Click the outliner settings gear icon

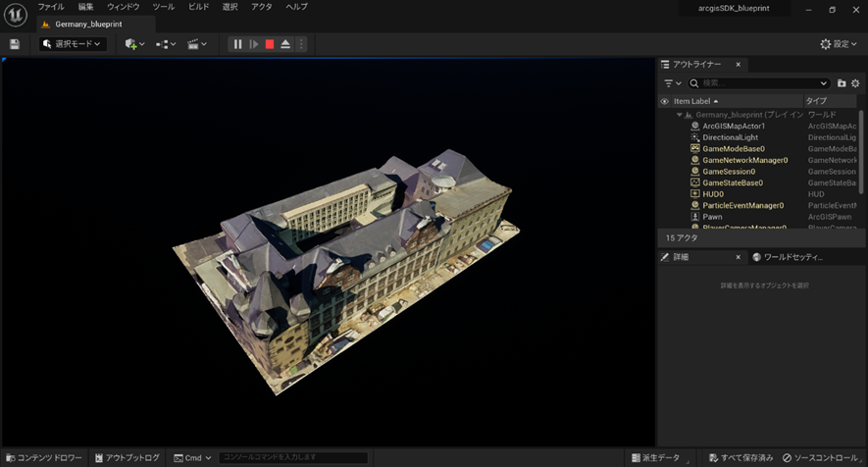[x=855, y=83]
